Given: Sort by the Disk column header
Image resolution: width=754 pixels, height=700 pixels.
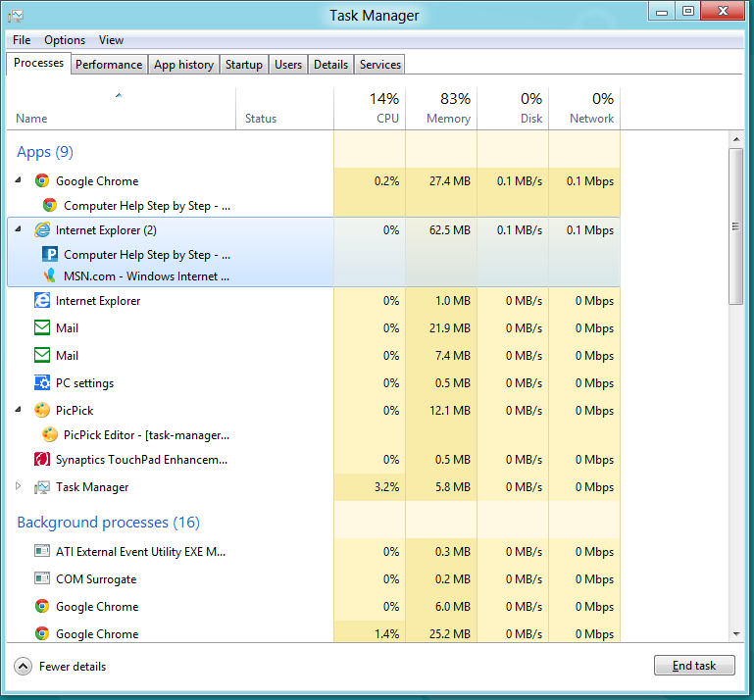Looking at the screenshot, I should pos(513,109).
